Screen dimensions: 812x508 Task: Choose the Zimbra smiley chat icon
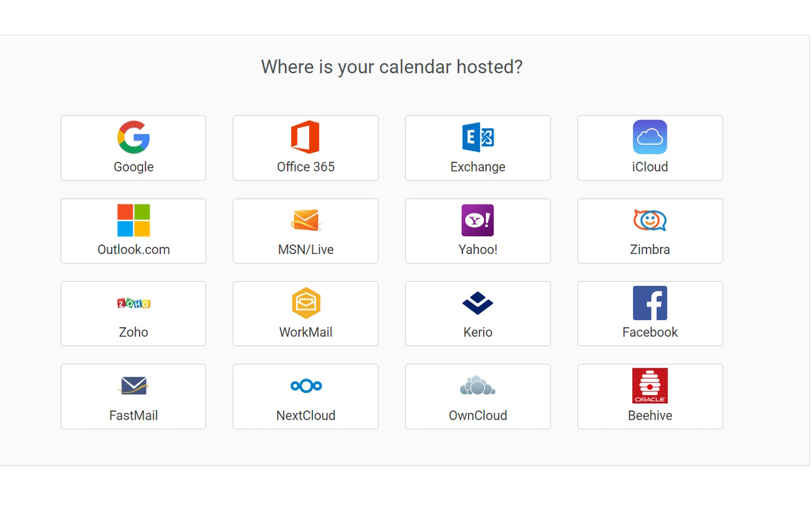(x=650, y=220)
